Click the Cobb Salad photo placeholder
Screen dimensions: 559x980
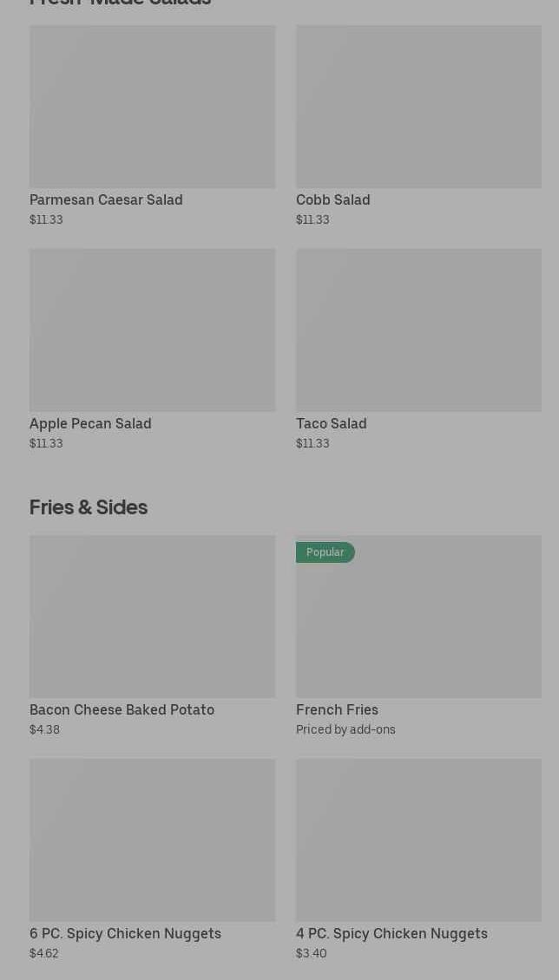pyautogui.click(x=418, y=107)
